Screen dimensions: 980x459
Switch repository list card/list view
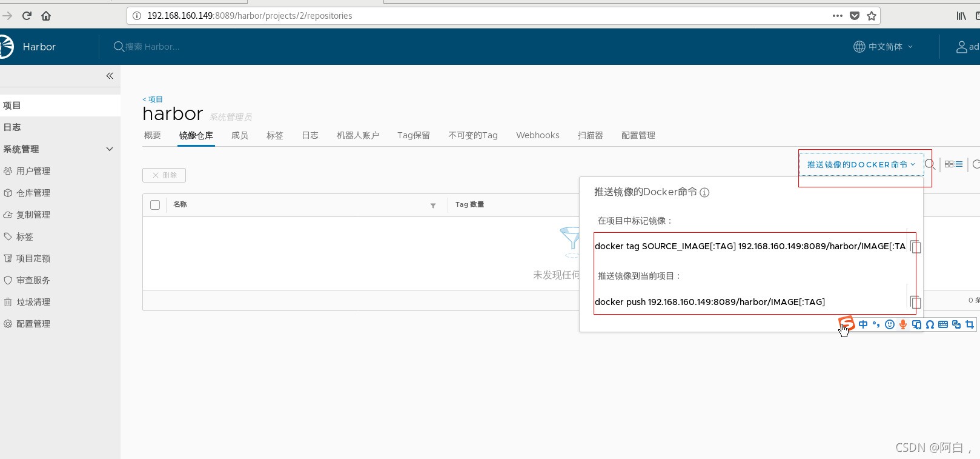(953, 164)
